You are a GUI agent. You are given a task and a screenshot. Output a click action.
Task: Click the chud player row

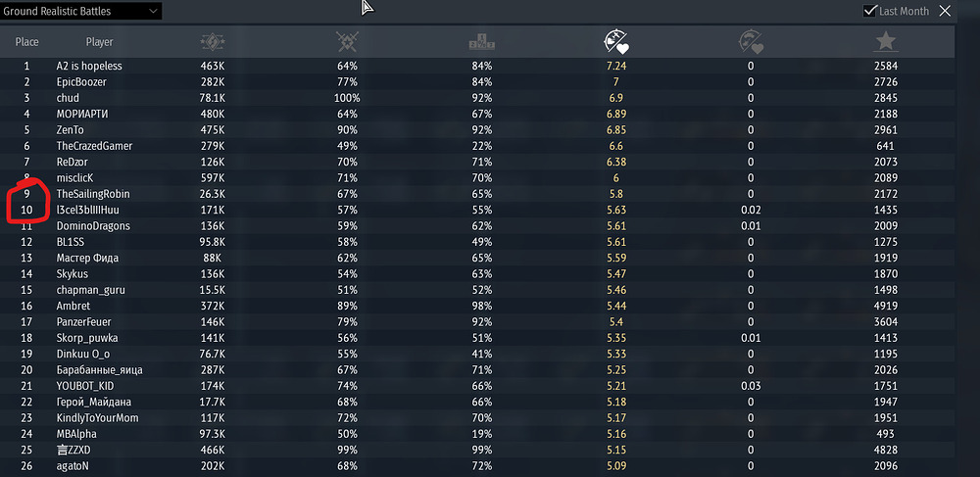tap(68, 98)
